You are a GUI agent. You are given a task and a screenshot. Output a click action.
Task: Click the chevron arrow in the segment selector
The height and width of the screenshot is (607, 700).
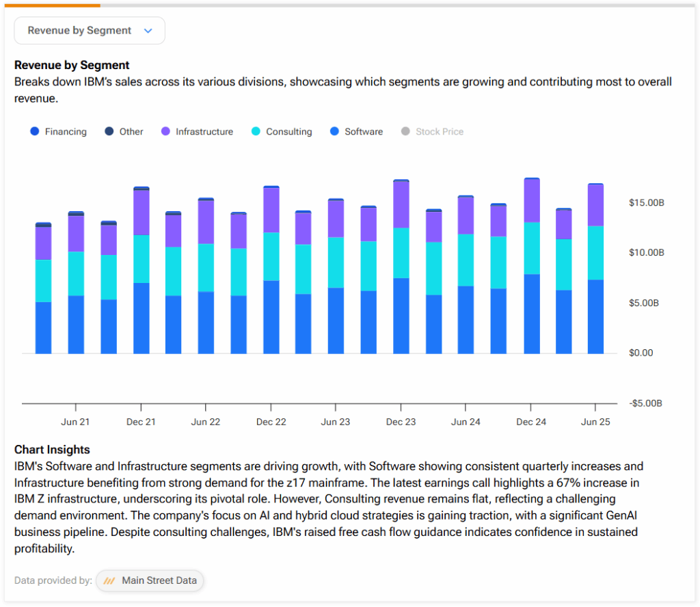click(x=148, y=31)
